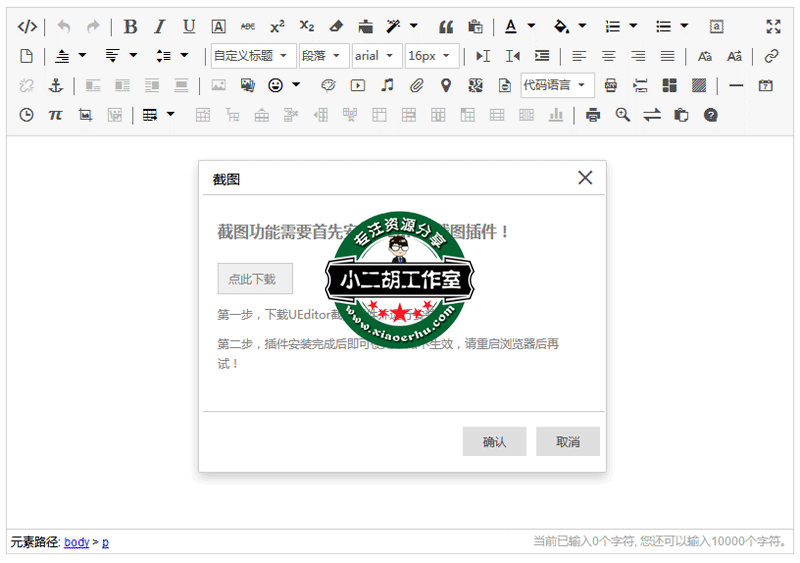Toggle HTML source code view
The width and height of the screenshot is (800, 563).
(28, 27)
